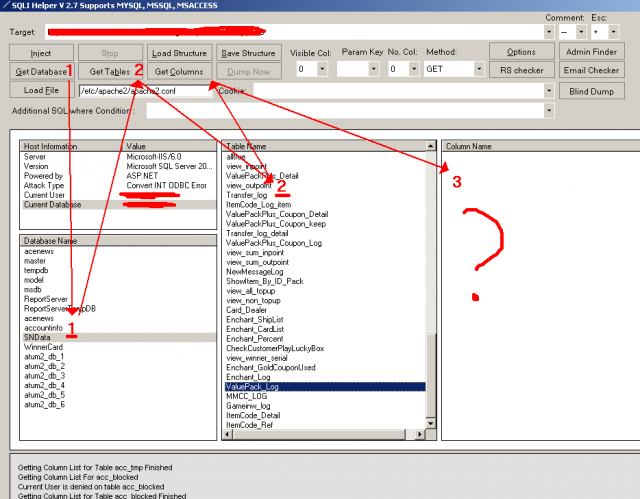Open the RS checker tool
The height and width of the screenshot is (499, 640).
521,70
